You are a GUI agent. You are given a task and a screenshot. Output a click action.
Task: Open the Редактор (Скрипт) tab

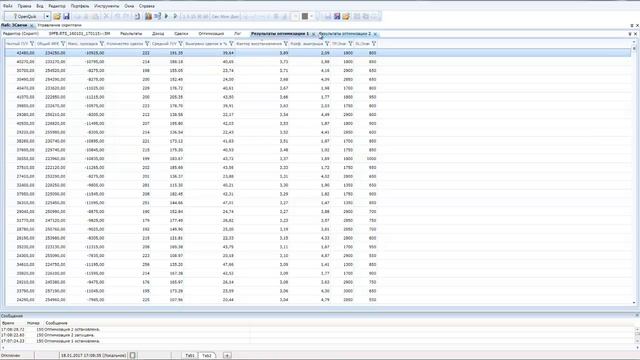[x=20, y=33]
